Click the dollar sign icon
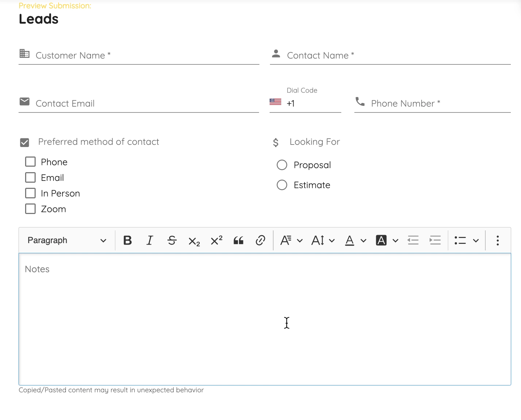The width and height of the screenshot is (521, 420). [276, 143]
